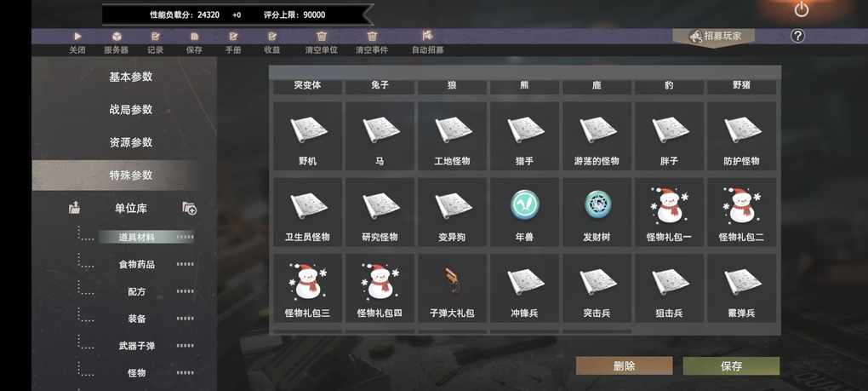Screen dimensions: 868x391
Task: Open the dotted handle next to 装备
Action: [x=185, y=319]
